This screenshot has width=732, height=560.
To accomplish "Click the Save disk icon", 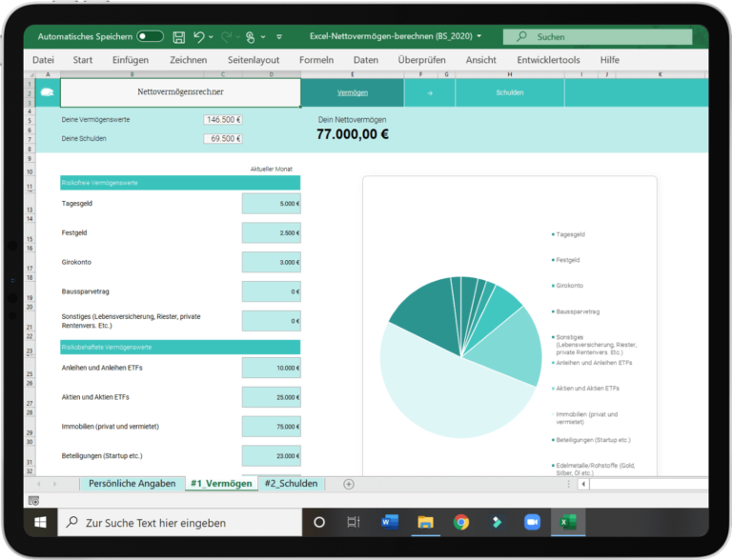I will 179,37.
